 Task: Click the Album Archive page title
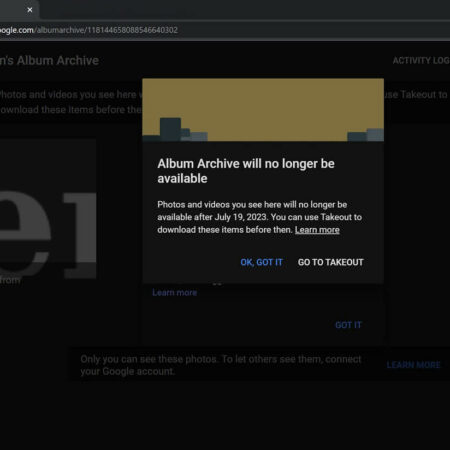point(49,61)
